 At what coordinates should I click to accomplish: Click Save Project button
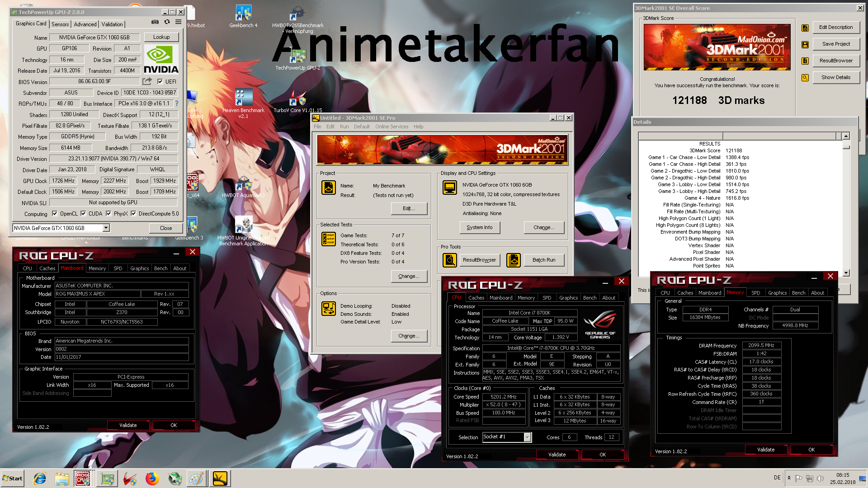pyautogui.click(x=836, y=44)
